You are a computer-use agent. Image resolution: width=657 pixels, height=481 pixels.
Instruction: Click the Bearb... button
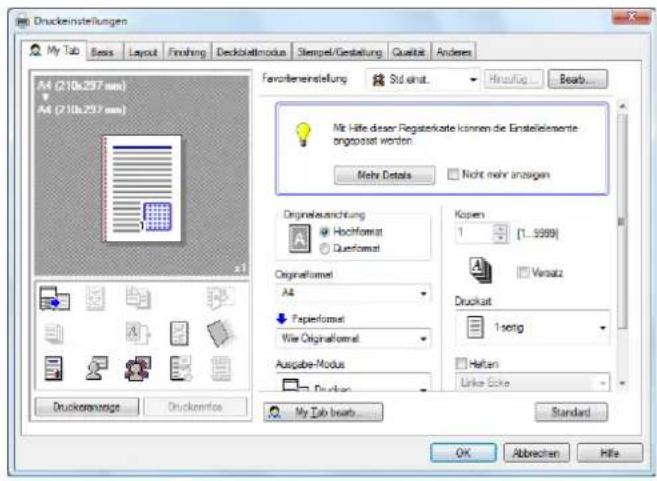tap(577, 79)
